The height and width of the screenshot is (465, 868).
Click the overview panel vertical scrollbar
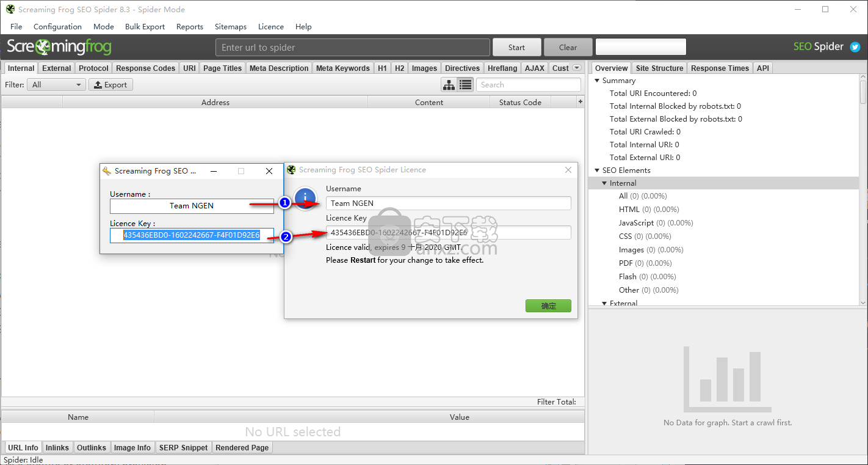[863, 190]
